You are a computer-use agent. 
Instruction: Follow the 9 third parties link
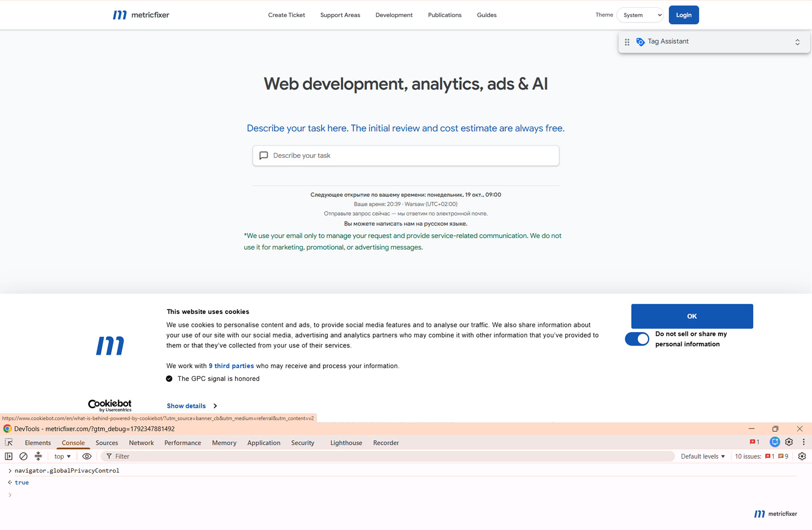pyautogui.click(x=231, y=366)
